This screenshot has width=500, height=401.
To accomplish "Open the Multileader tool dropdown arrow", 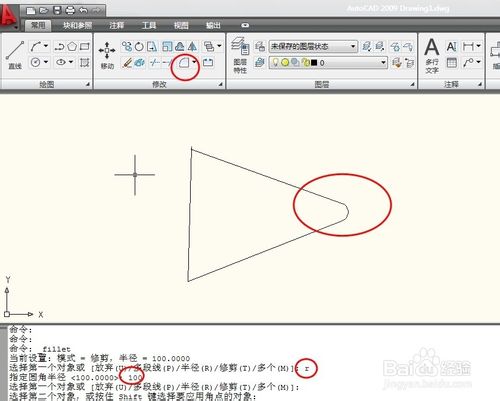I will (478, 62).
